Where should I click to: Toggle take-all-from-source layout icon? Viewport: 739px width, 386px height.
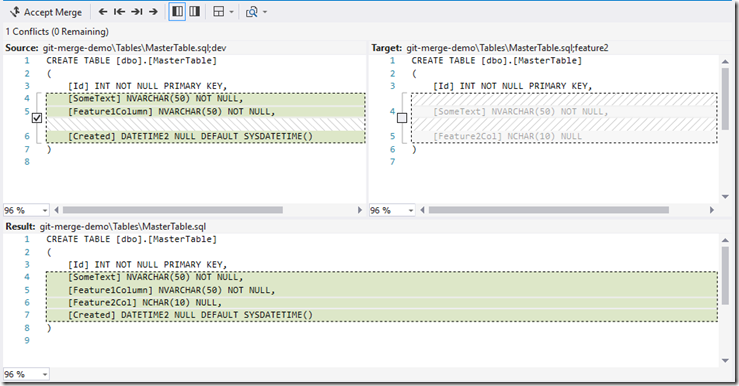tap(177, 12)
